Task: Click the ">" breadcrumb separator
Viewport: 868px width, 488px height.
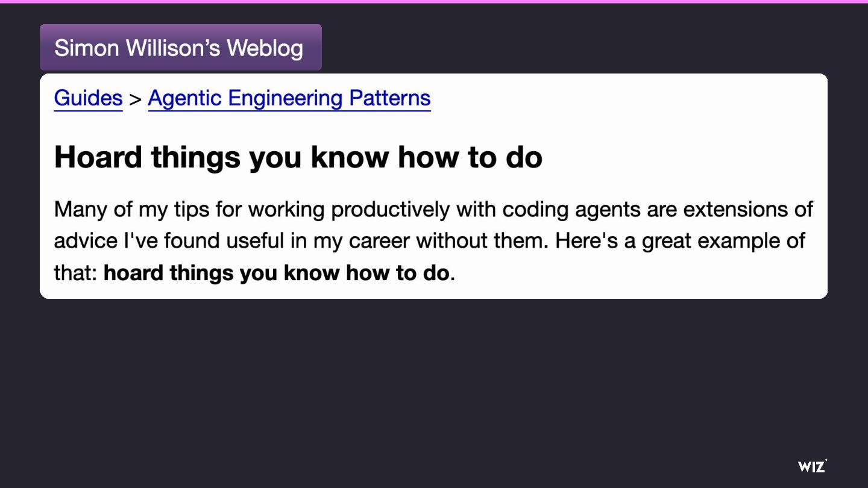Action: point(136,99)
